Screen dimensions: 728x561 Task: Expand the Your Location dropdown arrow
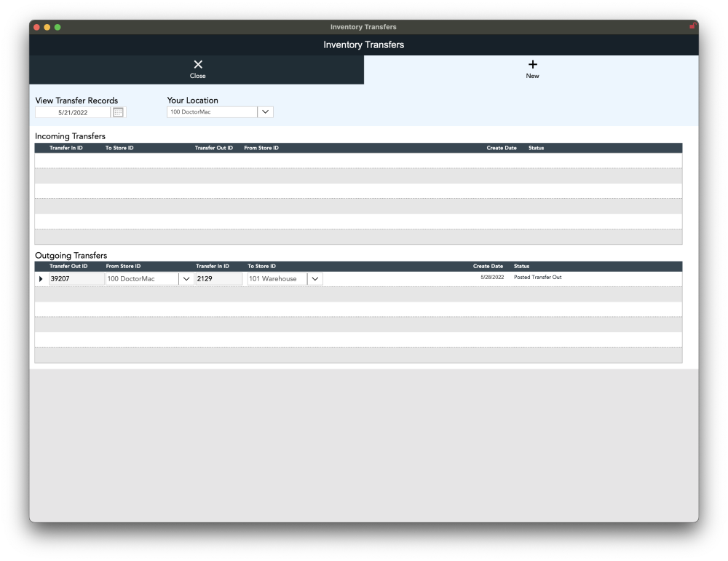pyautogui.click(x=265, y=112)
